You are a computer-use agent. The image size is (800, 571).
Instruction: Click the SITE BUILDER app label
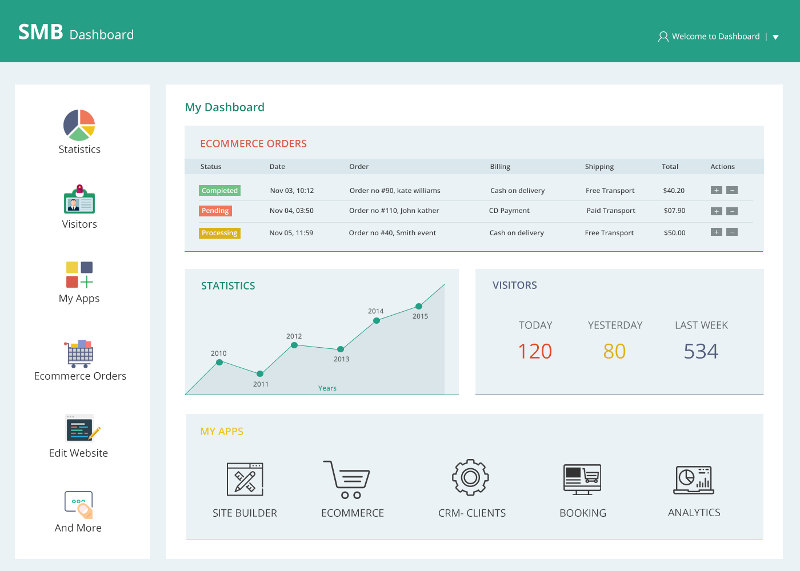(x=245, y=513)
